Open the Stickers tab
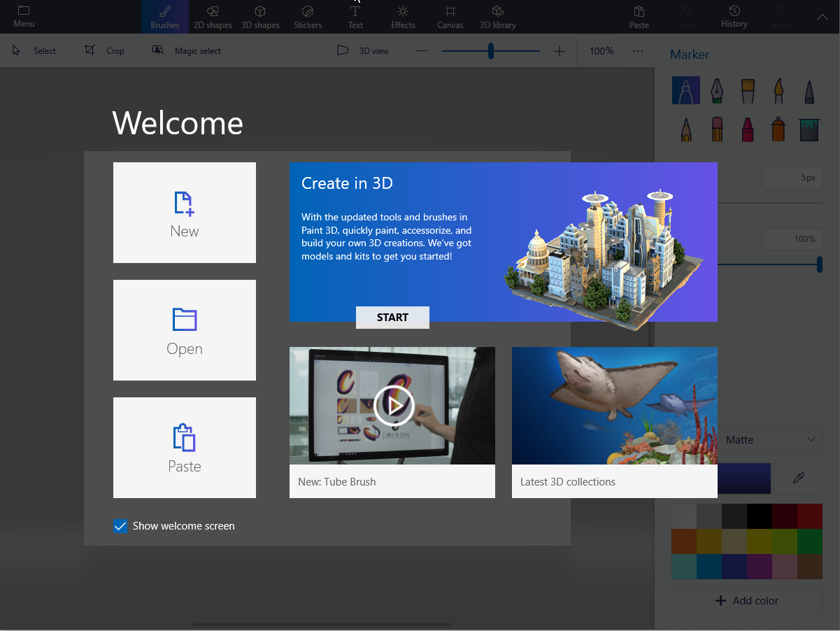840x631 pixels. coord(308,17)
